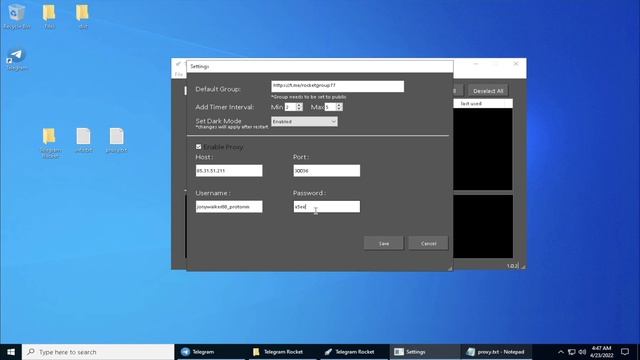640x360 pixels.
Task: Click the proxy Password input field
Action: (x=327, y=207)
